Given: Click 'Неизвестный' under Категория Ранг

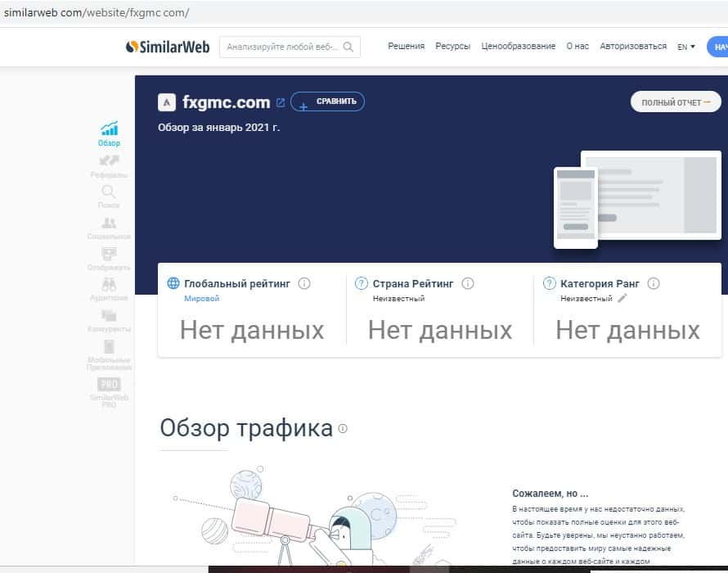Looking at the screenshot, I should (x=586, y=298).
